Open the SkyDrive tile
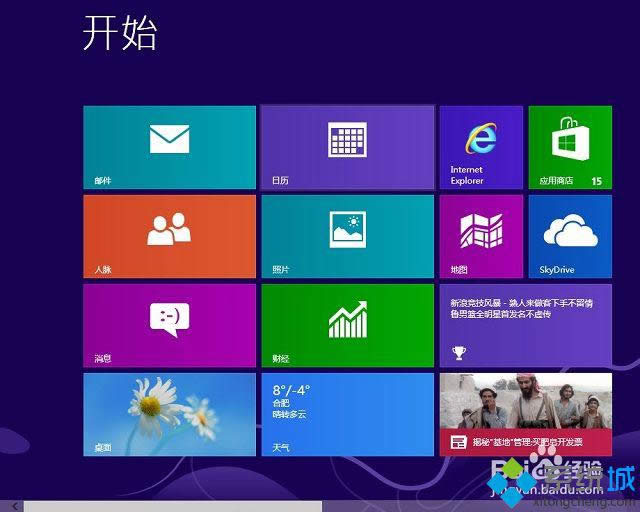 click(x=570, y=236)
